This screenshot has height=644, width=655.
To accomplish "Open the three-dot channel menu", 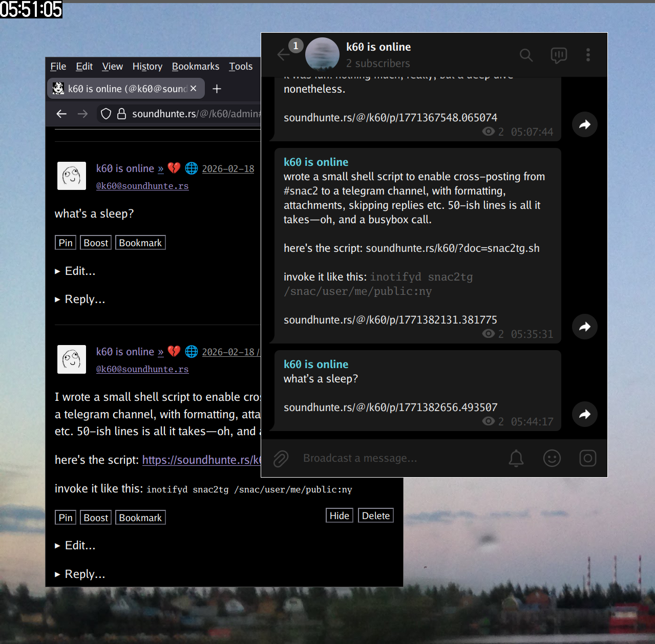I will pos(588,55).
